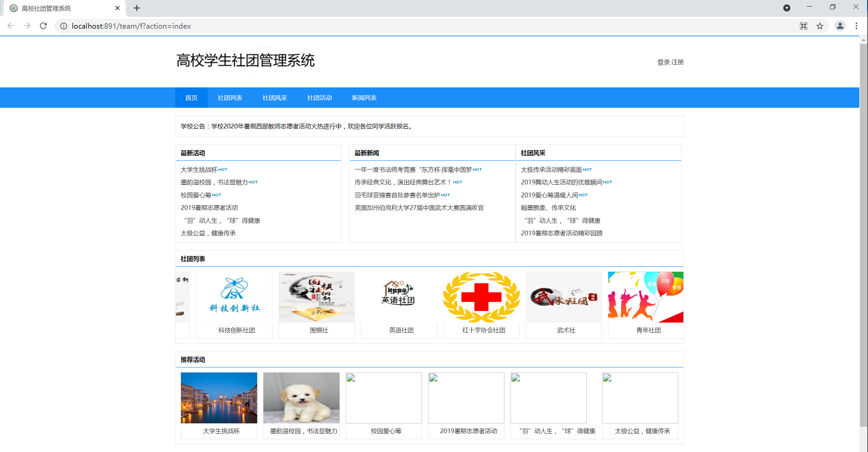The height and width of the screenshot is (452, 868).
Task: Open the Chrome profile avatar icon
Action: pos(840,26)
